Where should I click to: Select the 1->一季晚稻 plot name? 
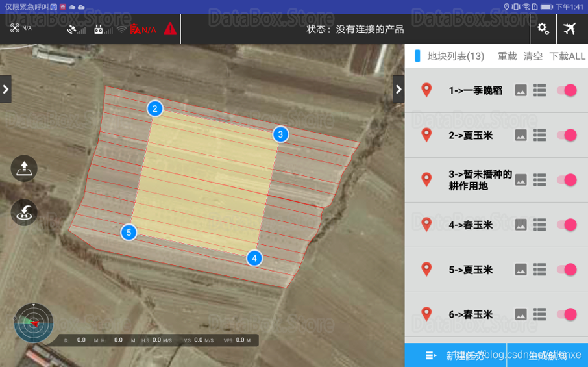tap(476, 90)
